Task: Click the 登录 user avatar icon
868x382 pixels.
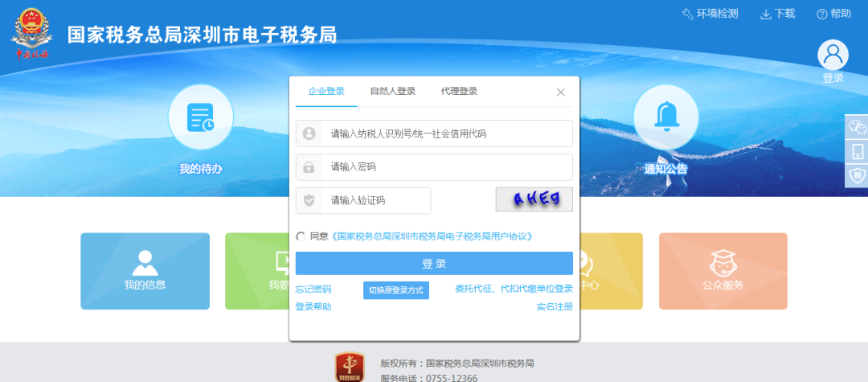Action: tap(833, 55)
